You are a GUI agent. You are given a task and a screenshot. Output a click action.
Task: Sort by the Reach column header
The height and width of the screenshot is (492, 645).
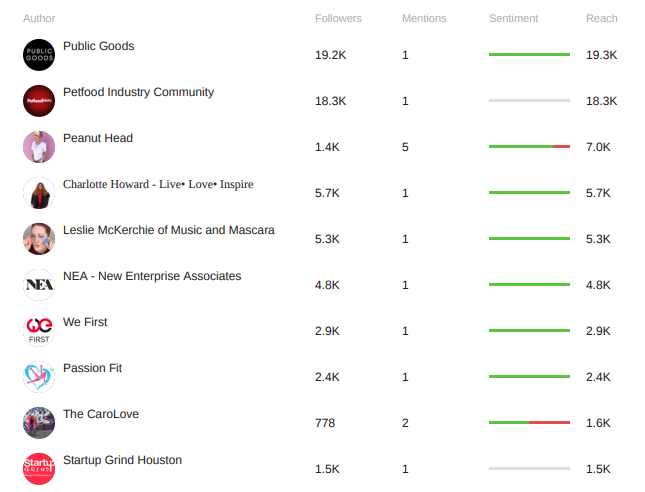pyautogui.click(x=602, y=19)
